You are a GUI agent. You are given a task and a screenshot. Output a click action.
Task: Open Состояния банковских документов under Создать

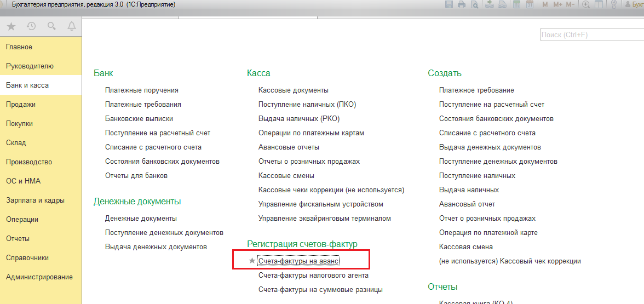pyautogui.click(x=496, y=119)
